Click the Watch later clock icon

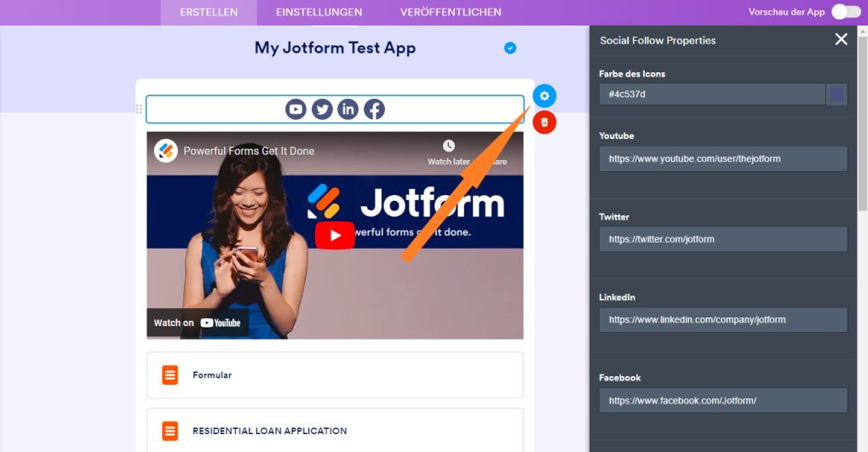pos(448,146)
